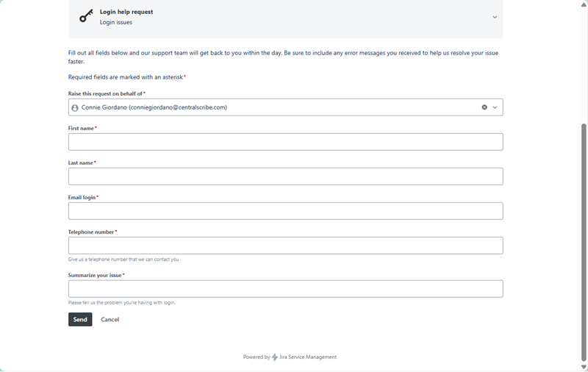Click the user avatar icon beside Connie Giordano
588x372 pixels.
tap(75, 108)
